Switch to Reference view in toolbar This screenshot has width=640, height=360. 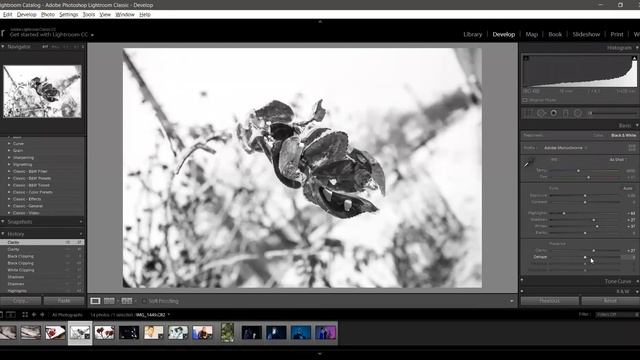click(x=109, y=301)
